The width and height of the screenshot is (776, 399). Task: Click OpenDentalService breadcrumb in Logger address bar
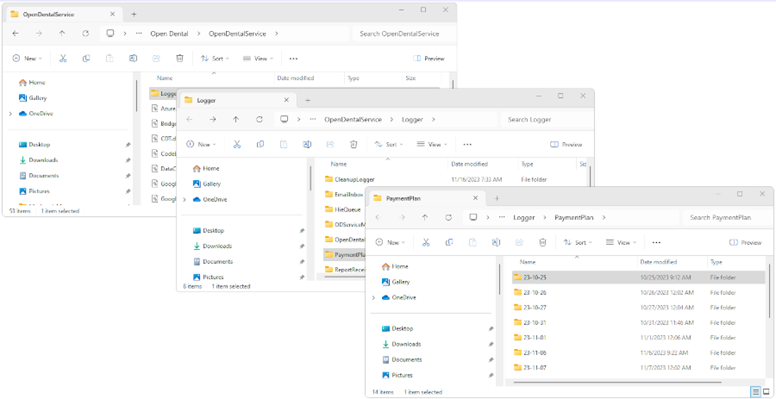pyautogui.click(x=353, y=119)
